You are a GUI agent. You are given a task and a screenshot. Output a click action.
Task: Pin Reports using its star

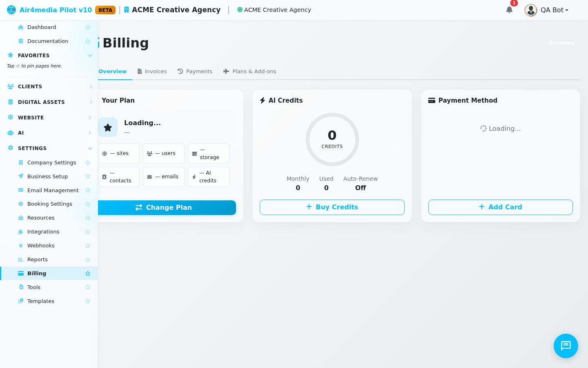pos(88,260)
